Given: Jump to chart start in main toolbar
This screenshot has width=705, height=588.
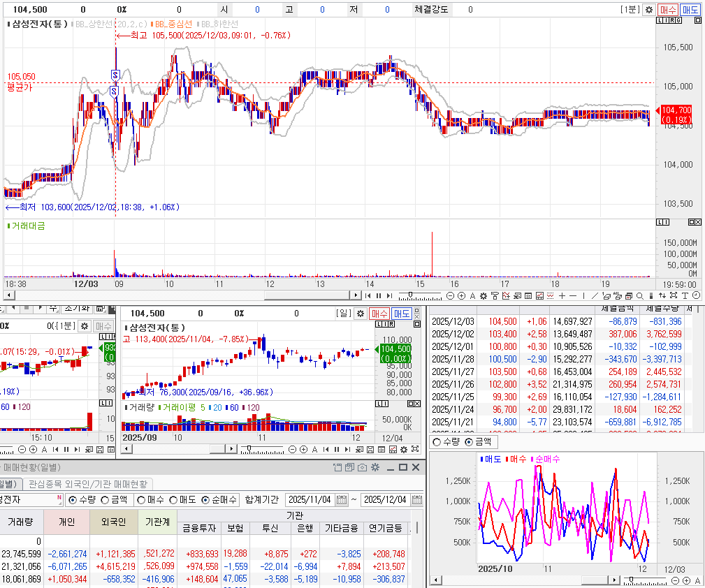Looking at the screenshot, I should coord(368,295).
